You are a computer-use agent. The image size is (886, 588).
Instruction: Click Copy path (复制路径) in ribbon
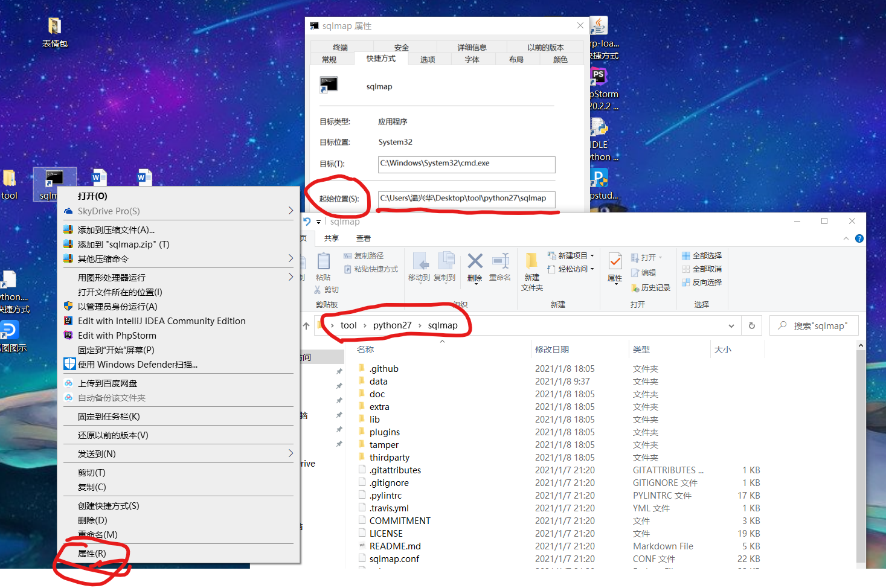(x=364, y=256)
